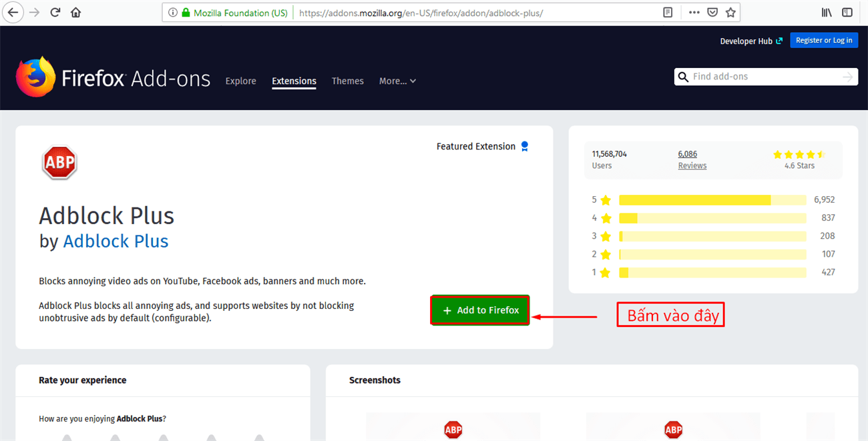Submit search with the arrow icon

point(848,77)
